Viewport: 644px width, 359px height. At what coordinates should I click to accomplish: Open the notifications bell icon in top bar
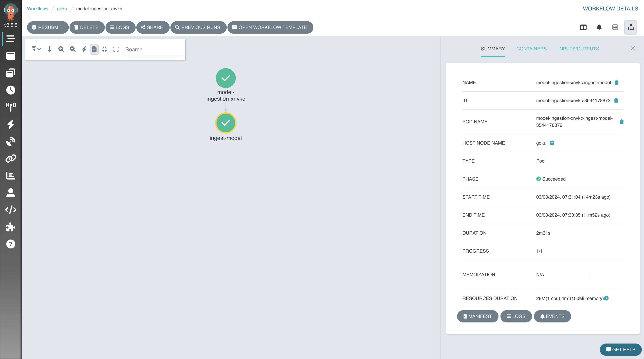point(599,27)
